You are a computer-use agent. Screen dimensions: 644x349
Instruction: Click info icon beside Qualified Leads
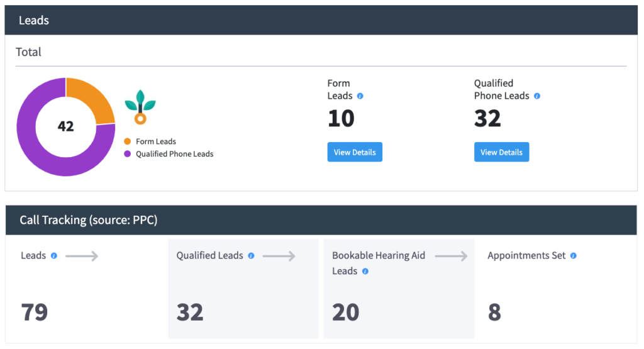tap(251, 256)
